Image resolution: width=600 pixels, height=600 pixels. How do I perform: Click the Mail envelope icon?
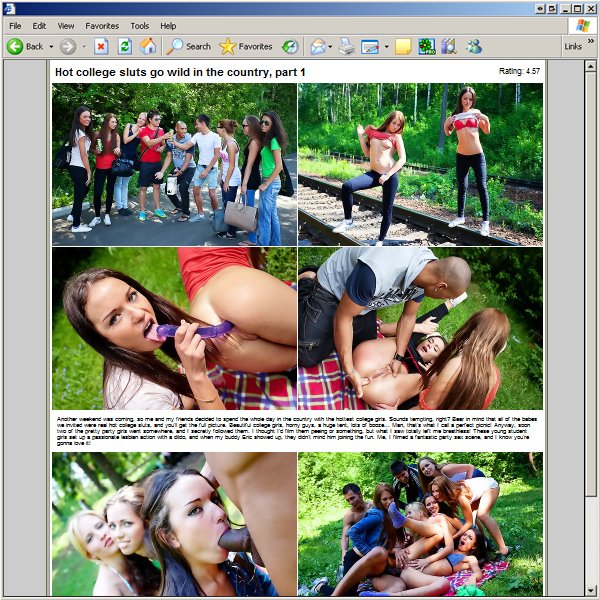click(318, 47)
